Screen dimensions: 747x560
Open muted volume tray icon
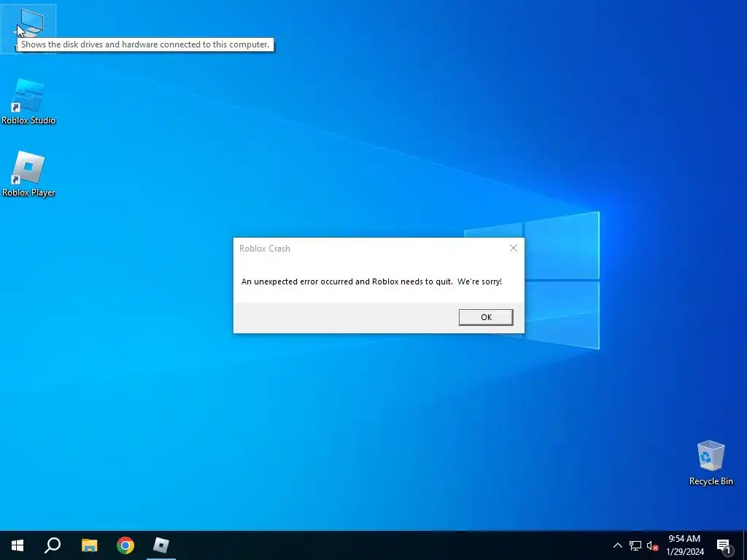(652, 545)
